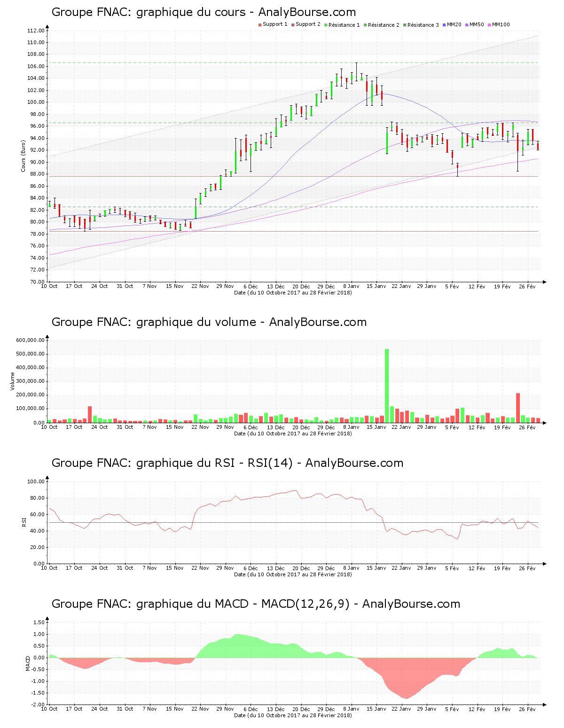Viewport: 564px width, 728px height.
Task: Click the 20.00 RSI axis tick
Action: [x=38, y=548]
